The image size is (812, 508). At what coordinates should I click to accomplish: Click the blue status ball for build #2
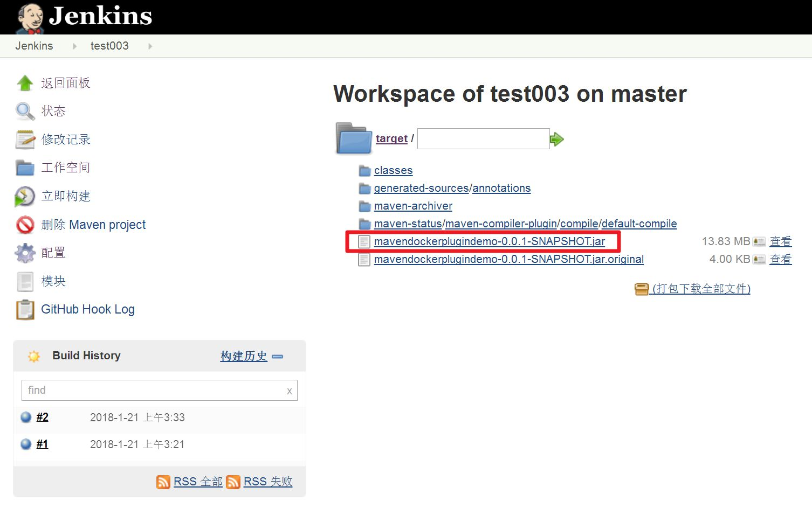(26, 417)
